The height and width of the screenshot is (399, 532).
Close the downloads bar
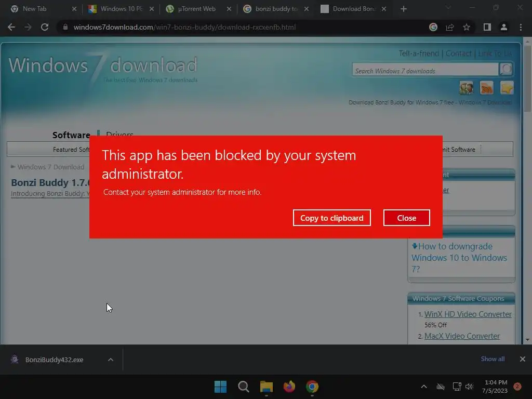pos(523,359)
